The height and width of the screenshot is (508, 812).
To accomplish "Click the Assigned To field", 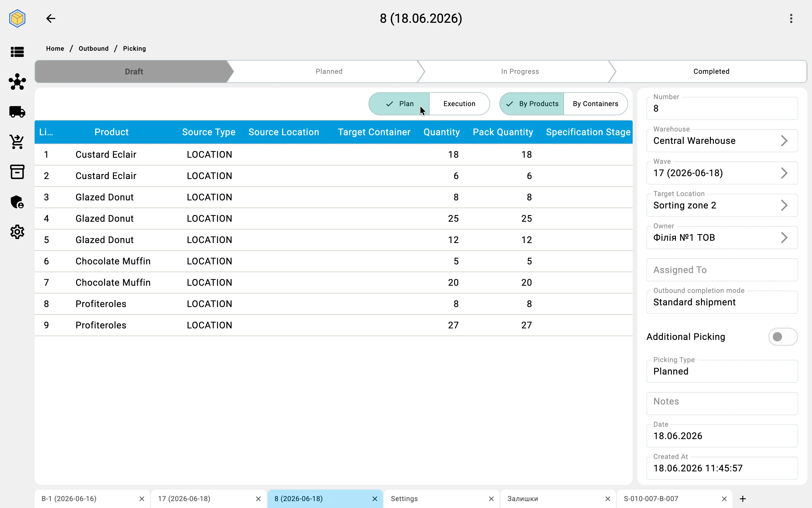I will click(x=722, y=270).
